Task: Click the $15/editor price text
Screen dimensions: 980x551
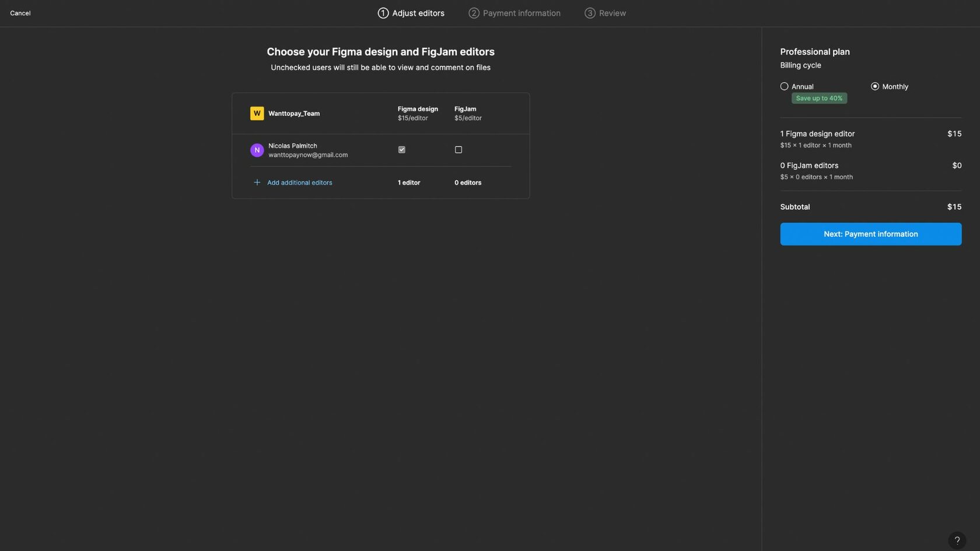Action: [x=412, y=118]
